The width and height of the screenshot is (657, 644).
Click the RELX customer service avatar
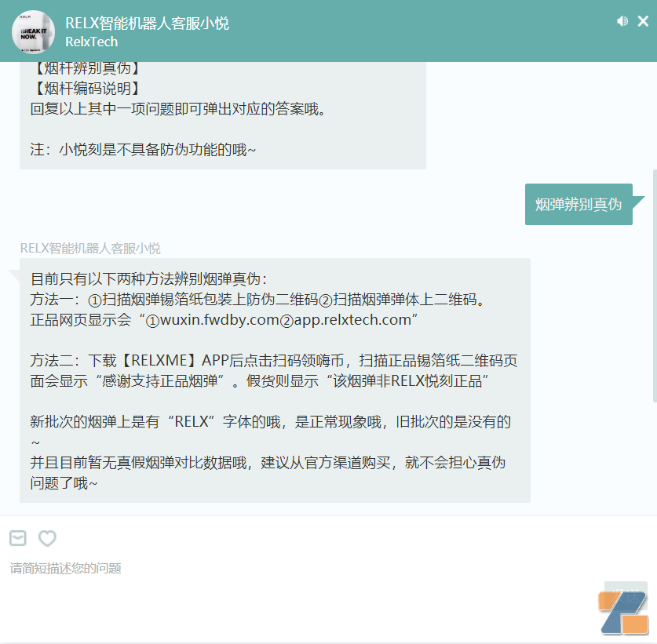[33, 32]
